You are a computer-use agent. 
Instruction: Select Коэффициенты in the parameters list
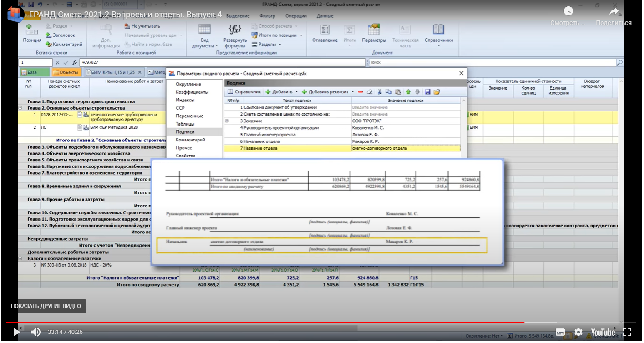(192, 92)
